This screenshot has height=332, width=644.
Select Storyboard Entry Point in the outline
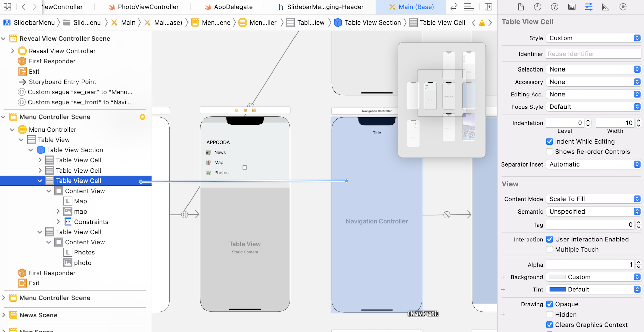tap(62, 82)
